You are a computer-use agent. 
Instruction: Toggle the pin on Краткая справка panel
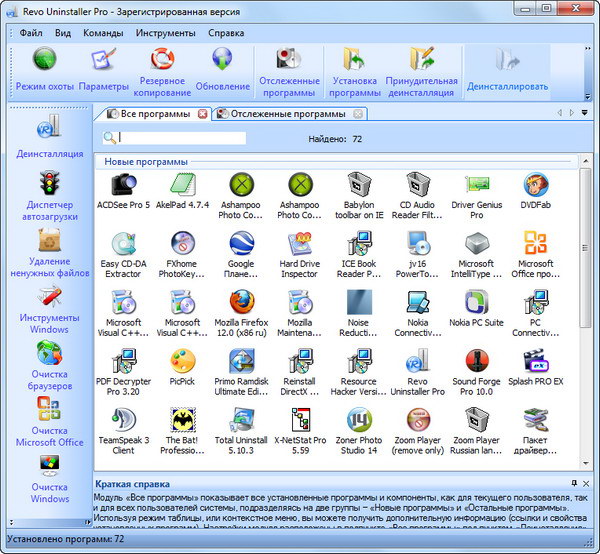coord(573,482)
